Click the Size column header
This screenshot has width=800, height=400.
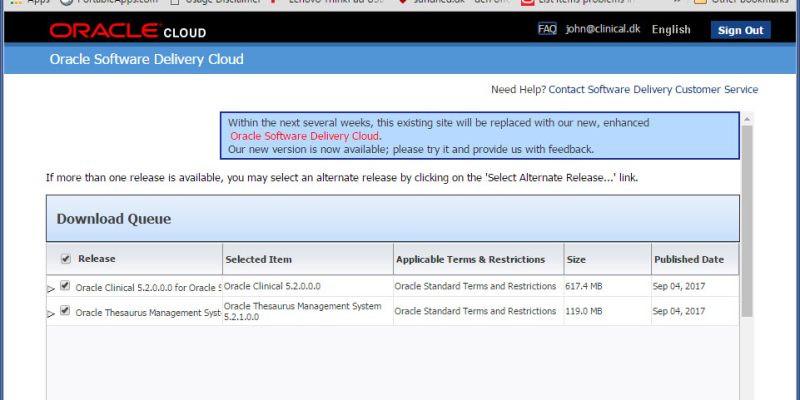(607, 259)
